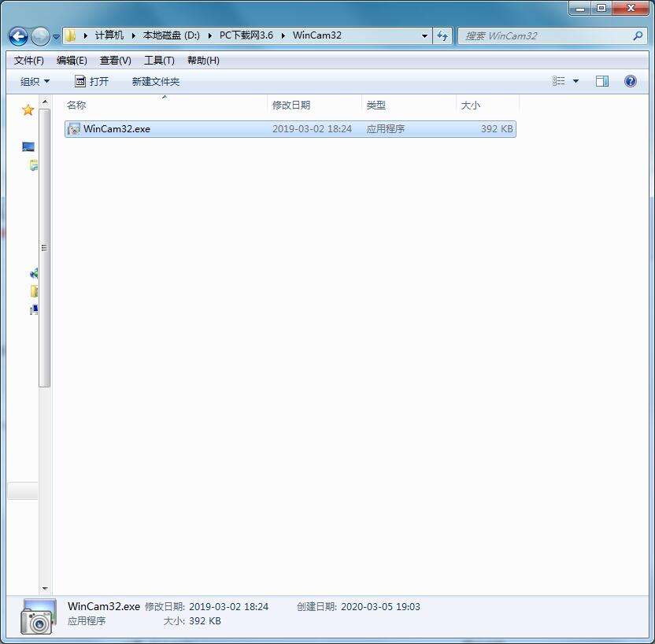655x644 pixels.
Task: Close the Explorer window
Action: 631,8
